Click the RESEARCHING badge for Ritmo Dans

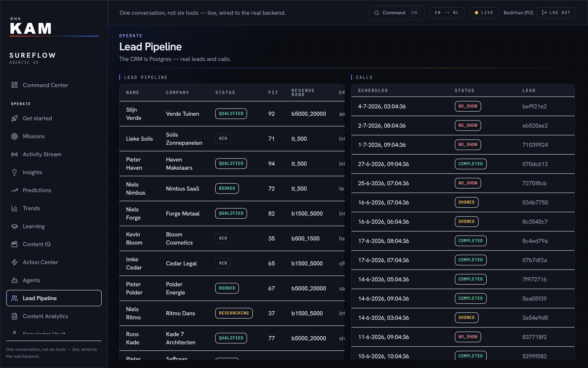pos(234,313)
